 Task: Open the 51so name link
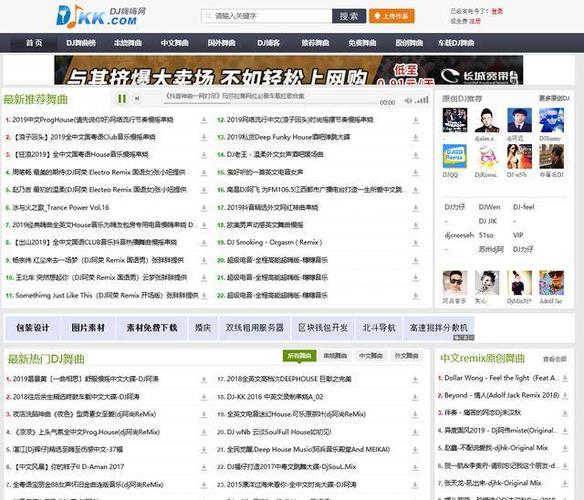click(x=486, y=235)
